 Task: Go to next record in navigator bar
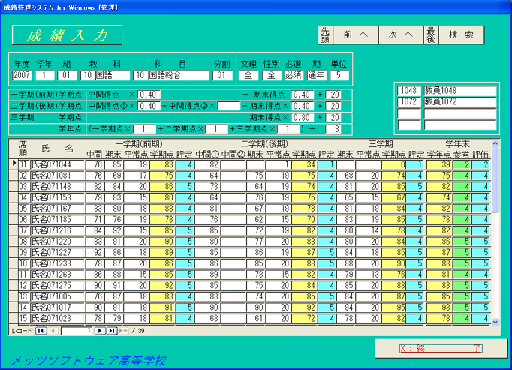[100, 331]
